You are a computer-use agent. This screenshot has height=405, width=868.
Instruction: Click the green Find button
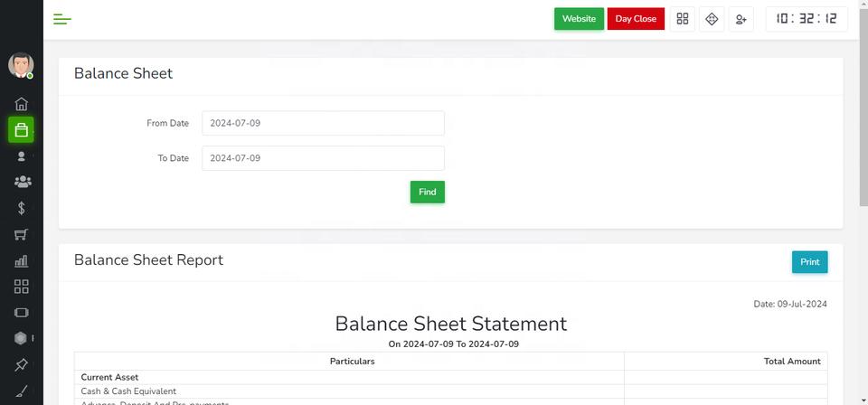pos(427,192)
